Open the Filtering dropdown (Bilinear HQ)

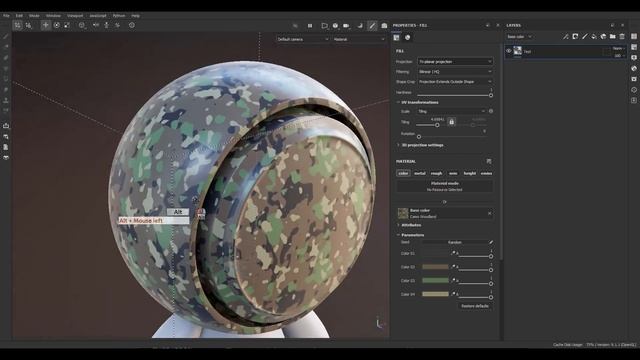455,71
